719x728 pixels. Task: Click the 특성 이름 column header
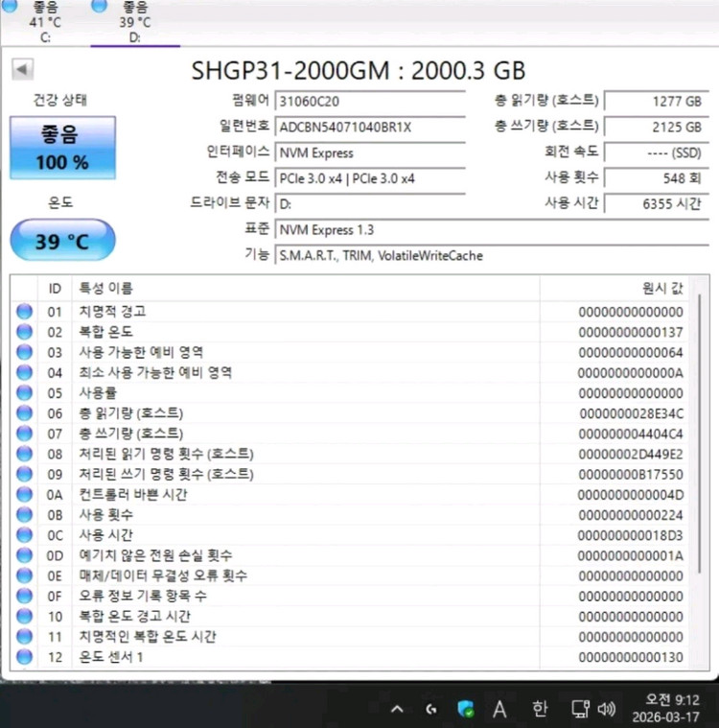tap(306, 289)
